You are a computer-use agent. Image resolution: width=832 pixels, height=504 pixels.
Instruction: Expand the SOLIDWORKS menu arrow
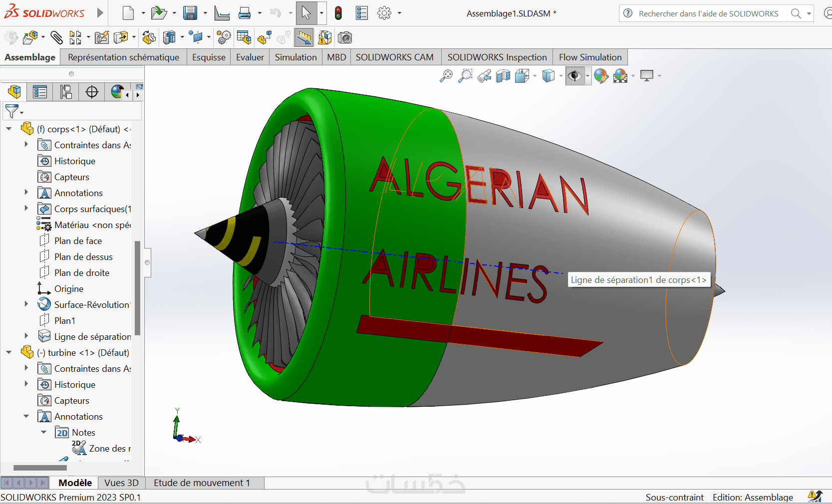(x=100, y=13)
